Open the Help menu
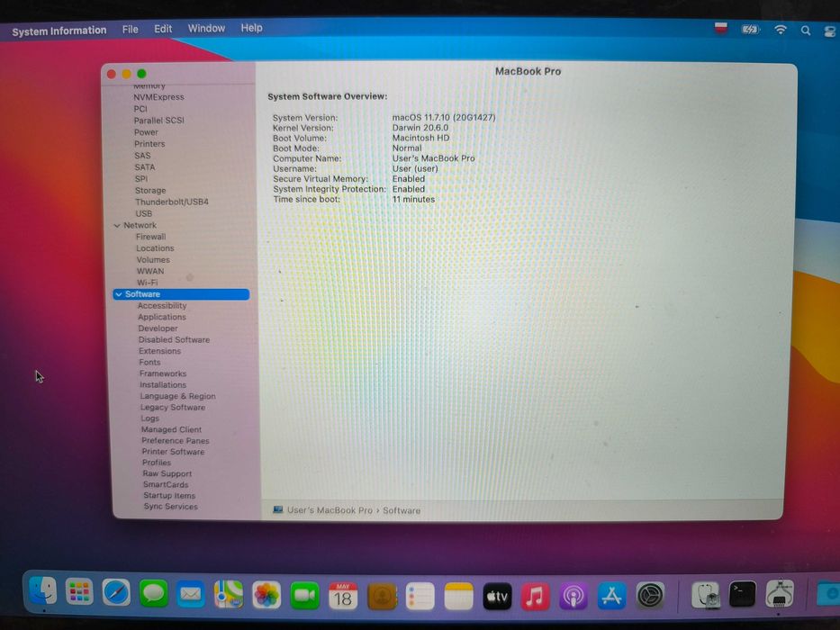 [x=251, y=28]
